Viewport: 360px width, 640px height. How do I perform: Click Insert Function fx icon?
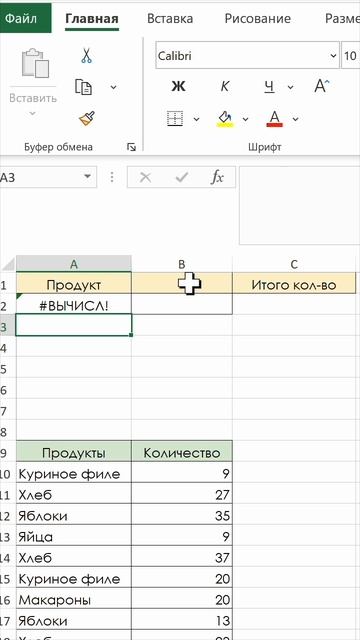[x=217, y=177]
